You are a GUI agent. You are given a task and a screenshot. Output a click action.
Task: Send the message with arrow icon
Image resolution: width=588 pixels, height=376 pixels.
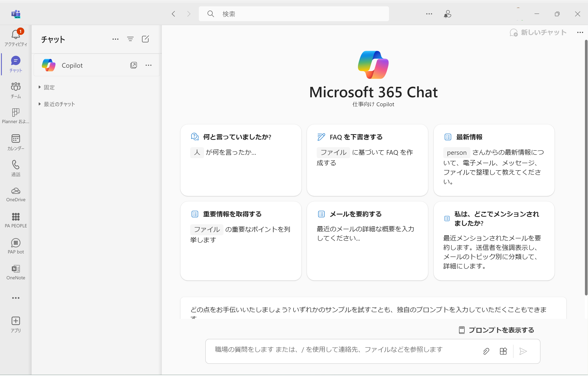523,351
